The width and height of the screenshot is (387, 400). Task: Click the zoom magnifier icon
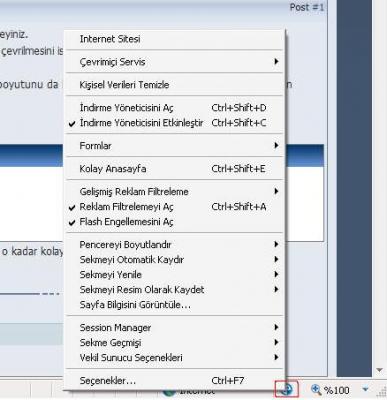coord(316,389)
